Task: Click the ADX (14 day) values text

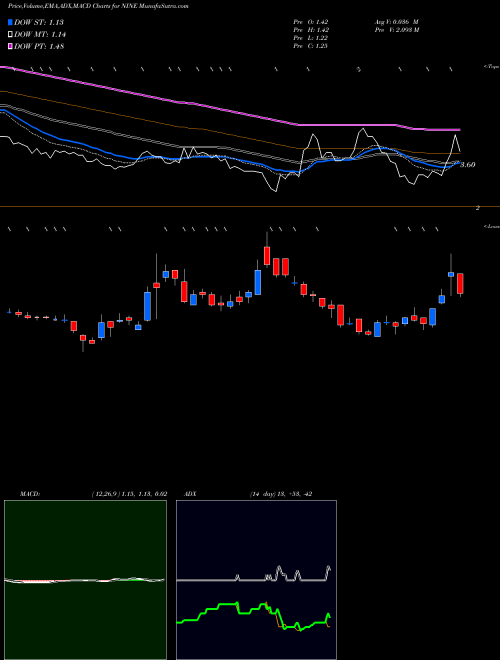Action: coord(280,494)
